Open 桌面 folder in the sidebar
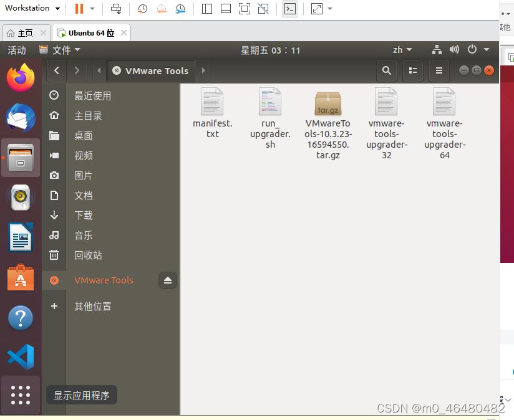The height and width of the screenshot is (420, 514). click(111, 135)
